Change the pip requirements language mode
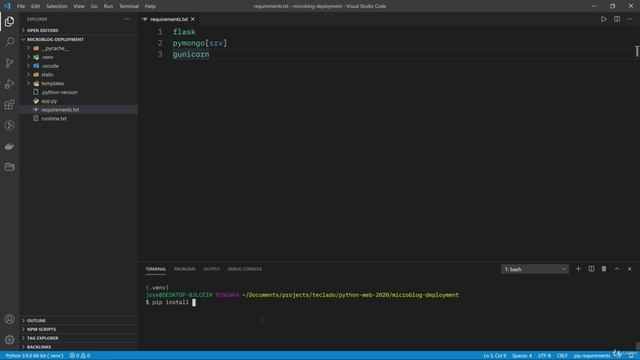Image resolution: width=640 pixels, height=360 pixels. click(592, 356)
